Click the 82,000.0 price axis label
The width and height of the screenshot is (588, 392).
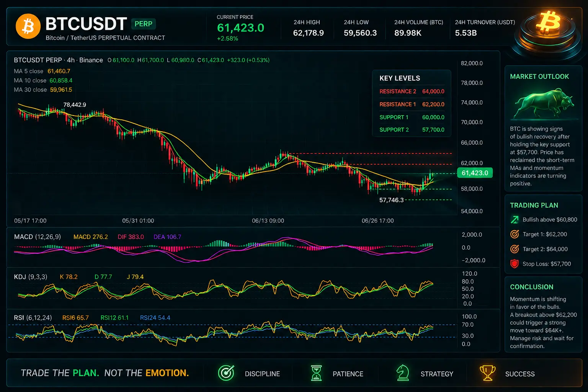pyautogui.click(x=472, y=63)
